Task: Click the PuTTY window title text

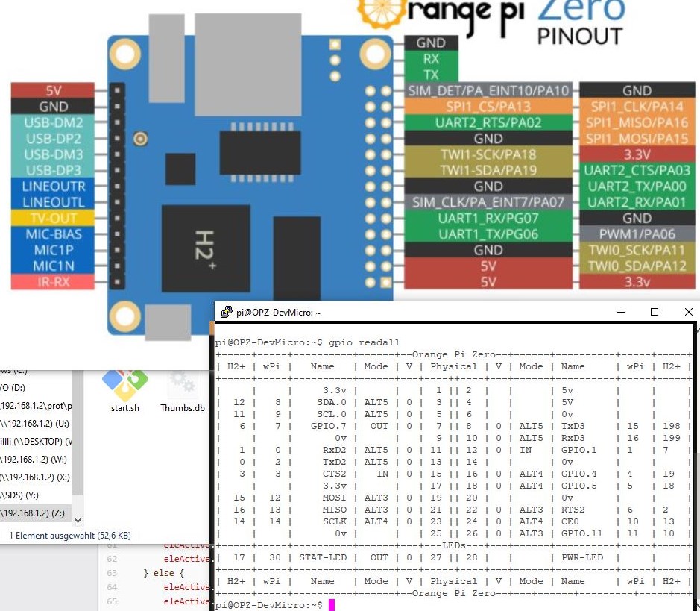Action: [278, 313]
